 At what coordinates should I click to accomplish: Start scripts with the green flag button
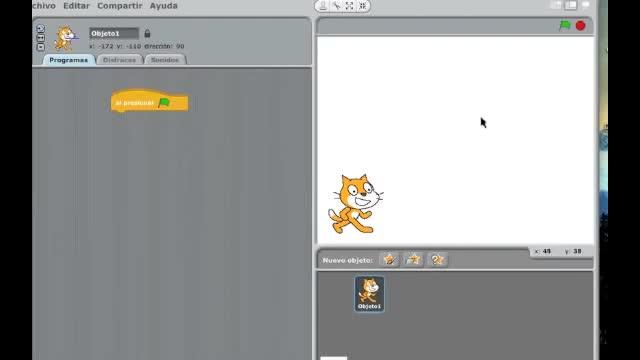pos(565,26)
